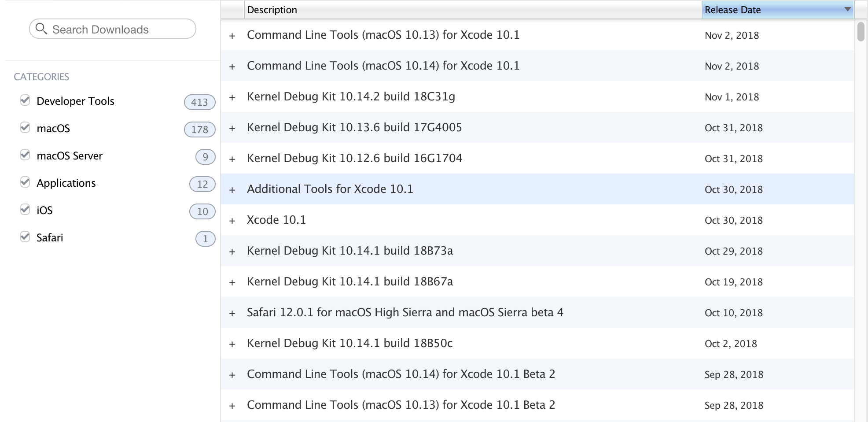Click the 413 count badge for Developer Tools
868x422 pixels.
coord(199,102)
